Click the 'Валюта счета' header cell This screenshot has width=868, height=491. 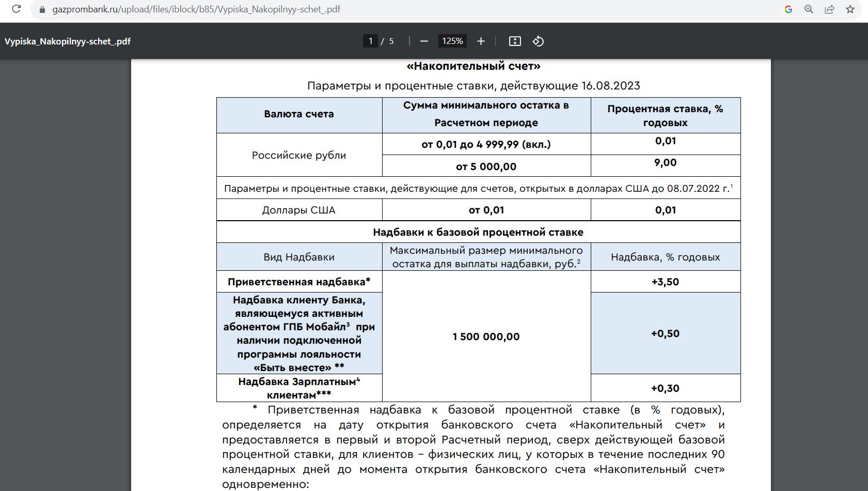click(299, 115)
